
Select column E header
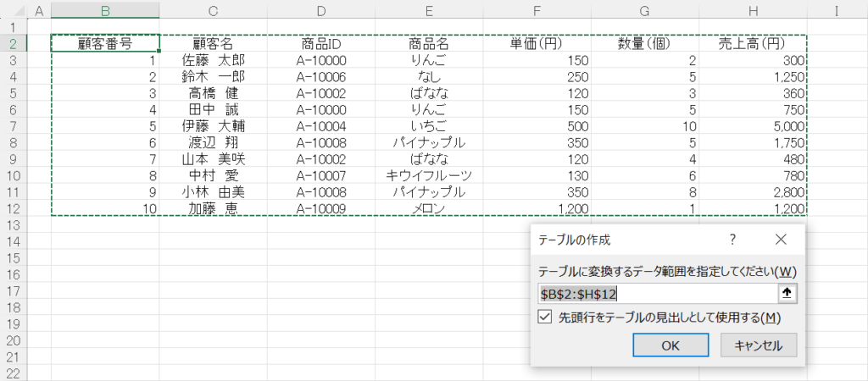(429, 11)
